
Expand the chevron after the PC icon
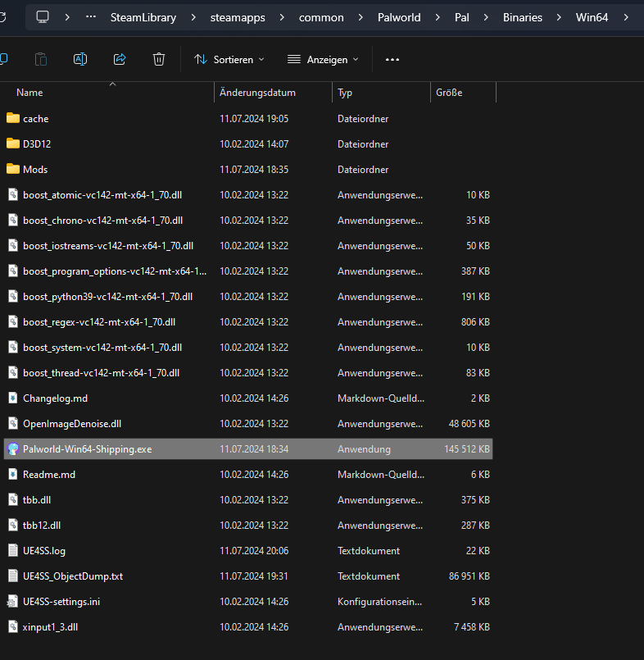pos(67,17)
